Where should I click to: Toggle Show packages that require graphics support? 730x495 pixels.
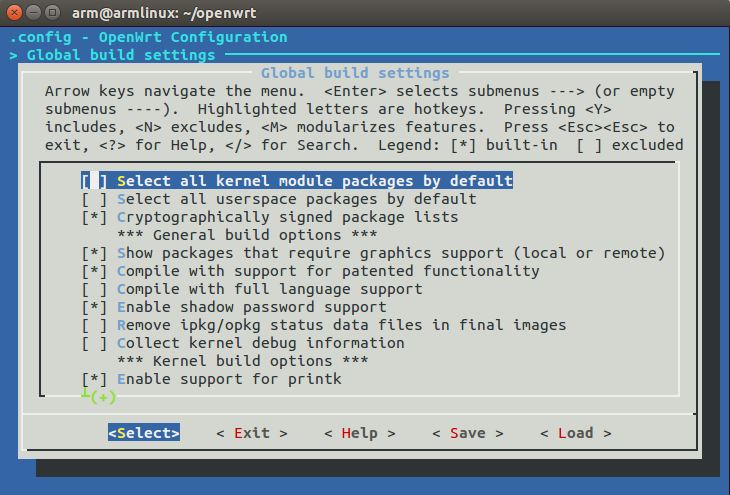(x=373, y=253)
